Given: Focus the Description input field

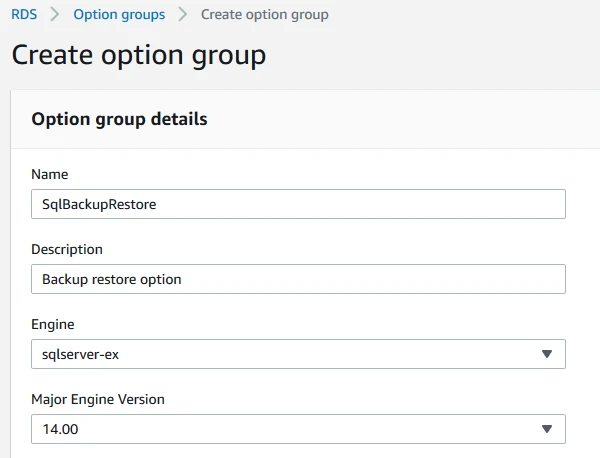Looking at the screenshot, I should click(x=298, y=279).
